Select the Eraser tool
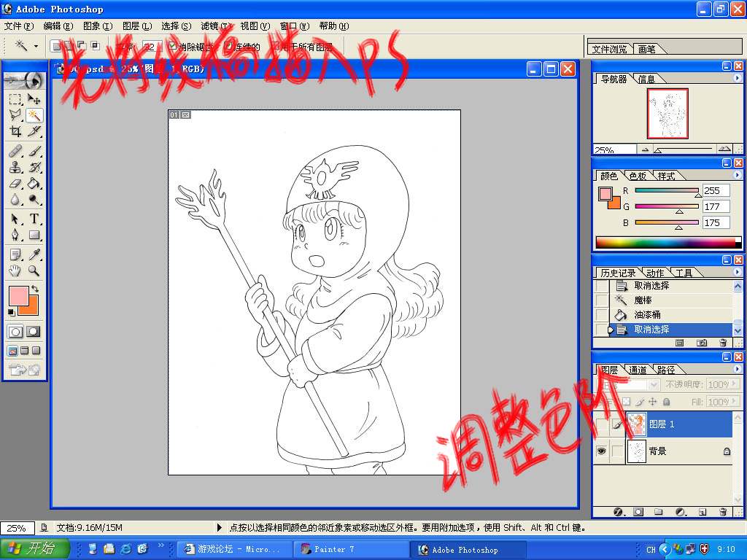This screenshot has width=747, height=560. pyautogui.click(x=15, y=183)
